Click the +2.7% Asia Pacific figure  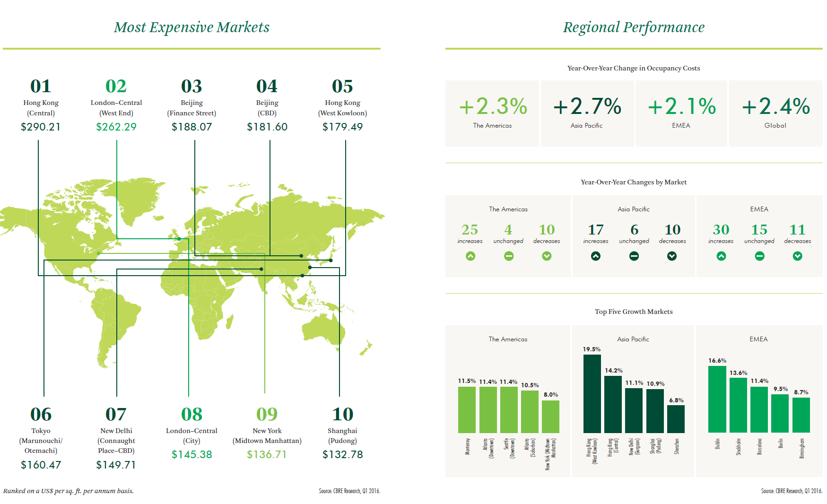[587, 106]
